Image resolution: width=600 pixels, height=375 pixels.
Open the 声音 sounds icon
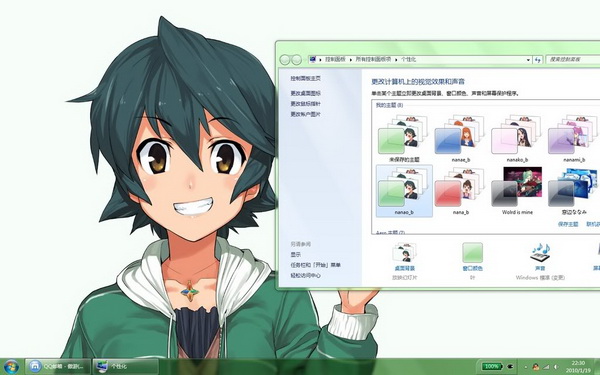tap(540, 257)
